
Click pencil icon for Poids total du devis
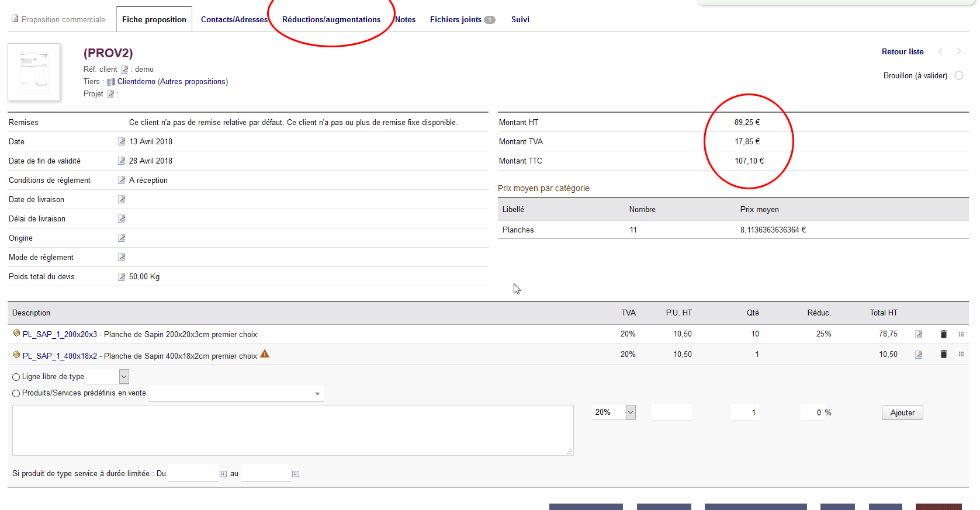122,276
